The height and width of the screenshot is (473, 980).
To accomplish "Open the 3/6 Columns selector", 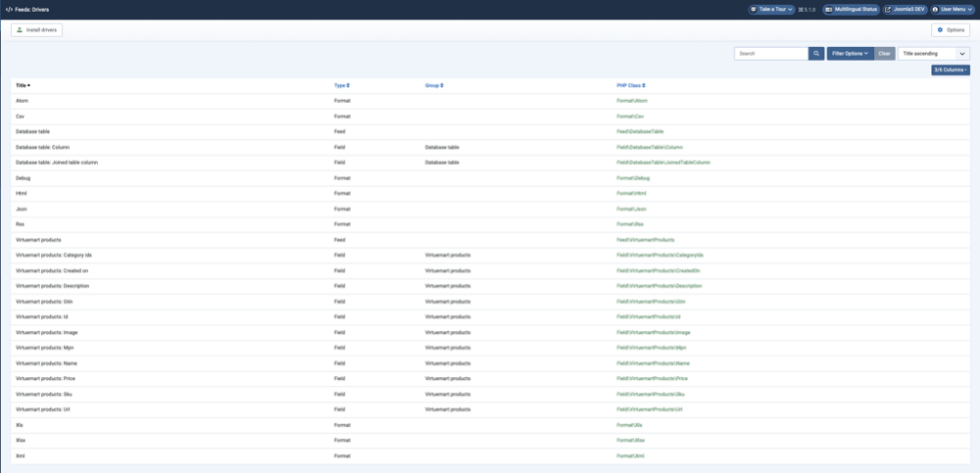I will (x=950, y=70).
